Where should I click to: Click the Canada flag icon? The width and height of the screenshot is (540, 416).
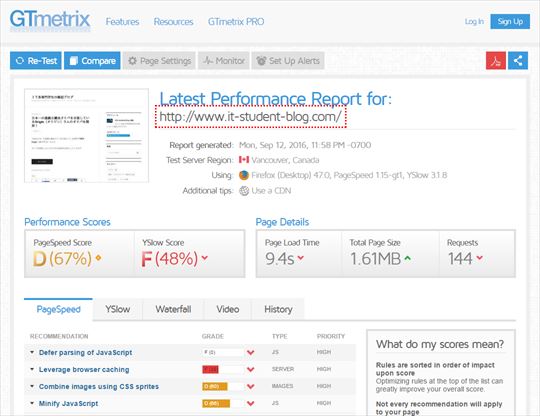pos(244,160)
